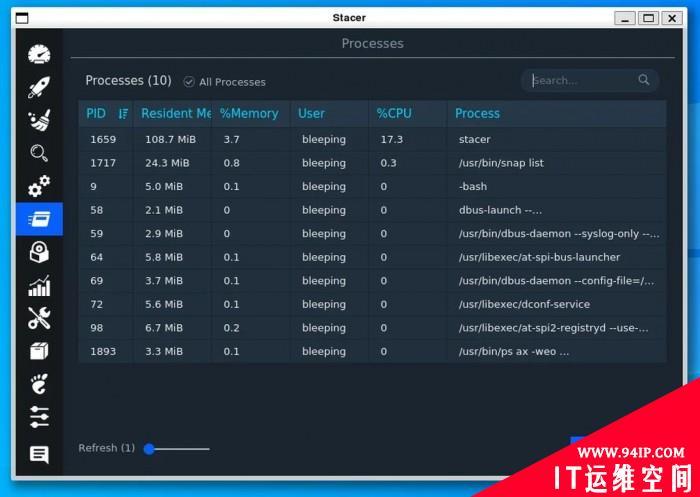Click the Refresh (1) label

(106, 448)
